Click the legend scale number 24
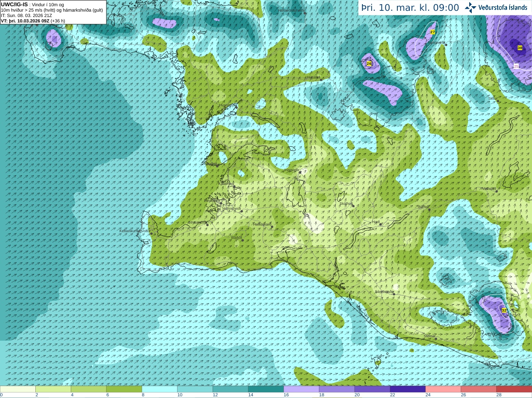 [x=428, y=395]
